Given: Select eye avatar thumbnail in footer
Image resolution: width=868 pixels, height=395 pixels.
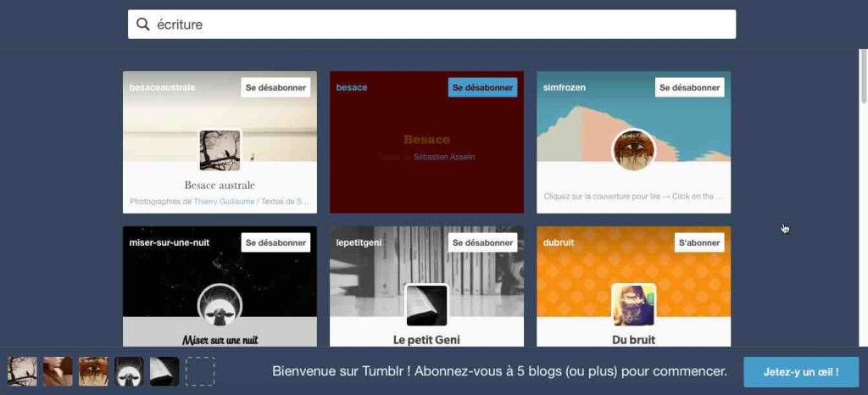Looking at the screenshot, I should [93, 371].
